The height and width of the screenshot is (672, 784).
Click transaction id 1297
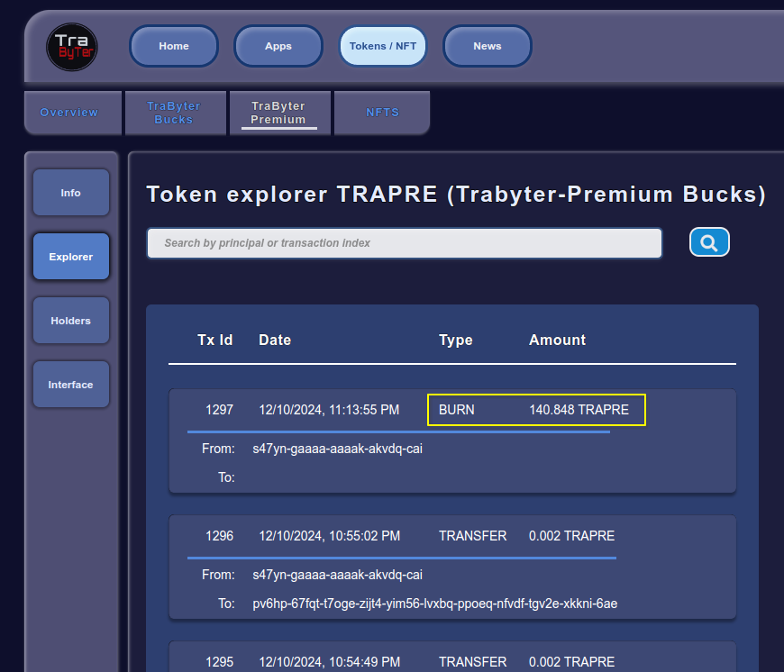(x=220, y=410)
